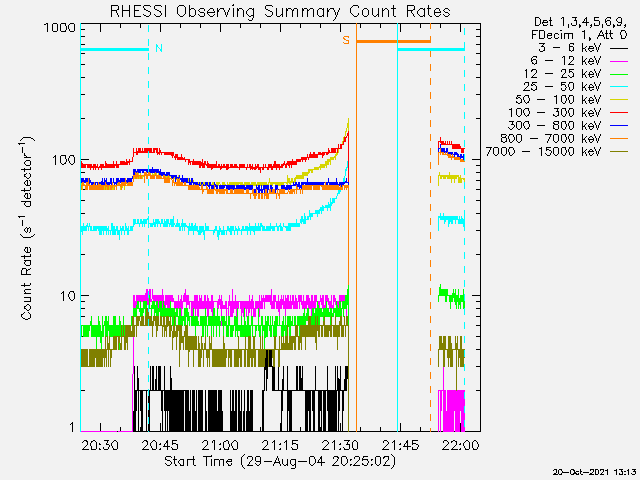Click the 'FDecim 1, Att 0' legend text
640x480 pixels.
tap(579, 35)
